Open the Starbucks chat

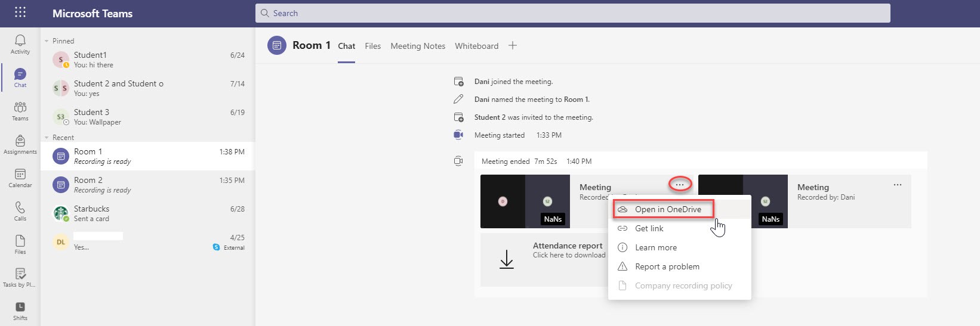pyautogui.click(x=147, y=213)
